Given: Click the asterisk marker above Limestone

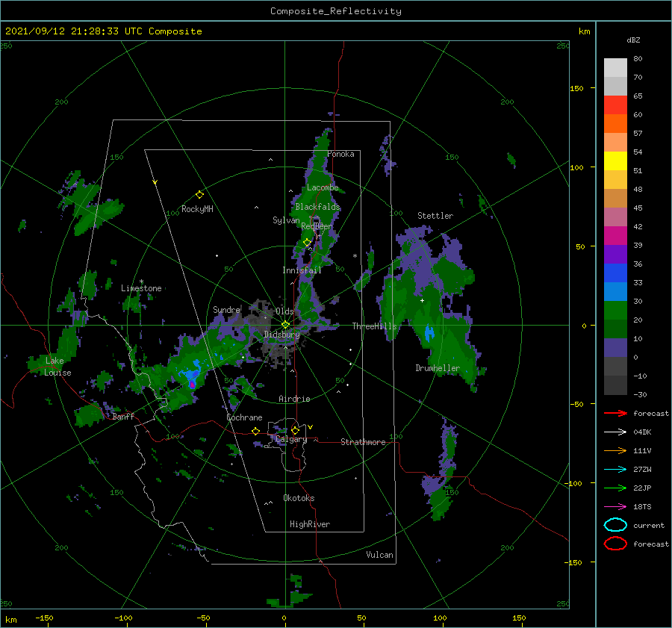Looking at the screenshot, I should point(141,282).
